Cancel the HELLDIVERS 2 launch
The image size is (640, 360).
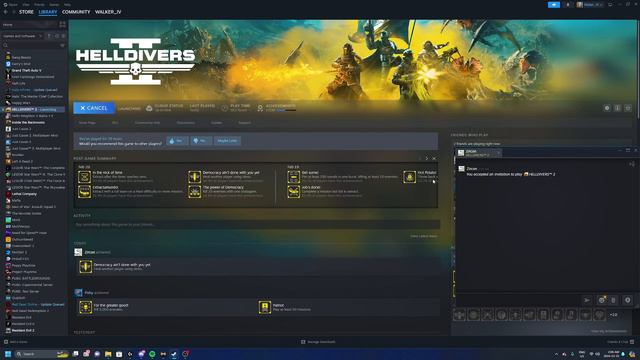pyautogui.click(x=94, y=108)
